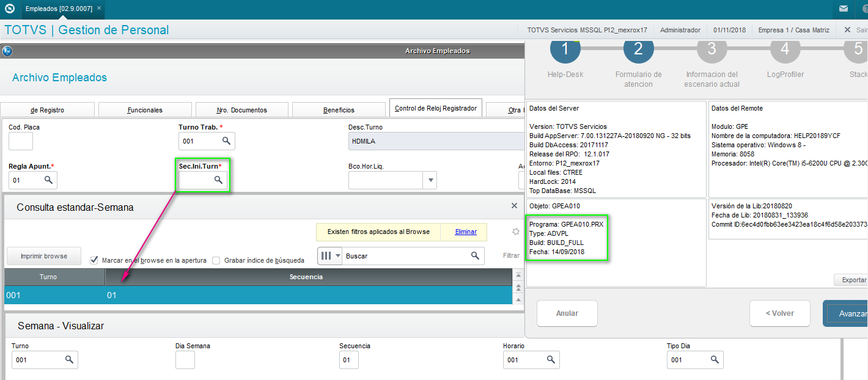Open lookup magnifier in Semana Turno field
The height and width of the screenshot is (380, 868).
tap(69, 360)
